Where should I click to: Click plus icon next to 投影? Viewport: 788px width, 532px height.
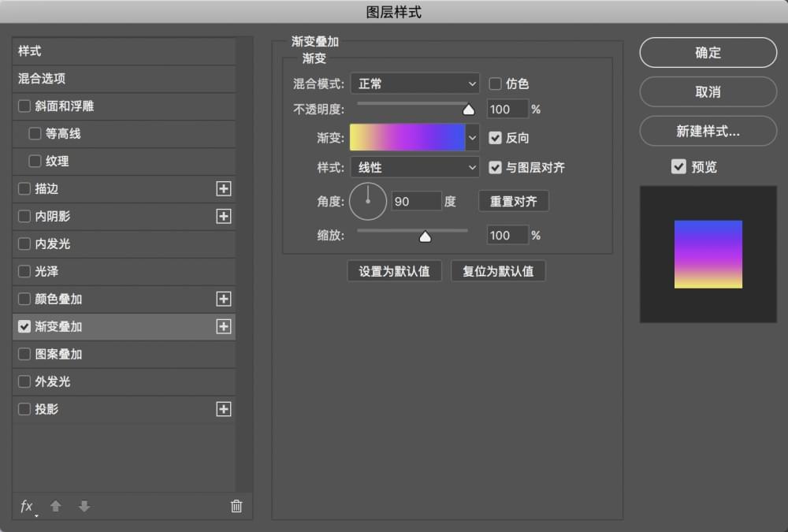(224, 409)
